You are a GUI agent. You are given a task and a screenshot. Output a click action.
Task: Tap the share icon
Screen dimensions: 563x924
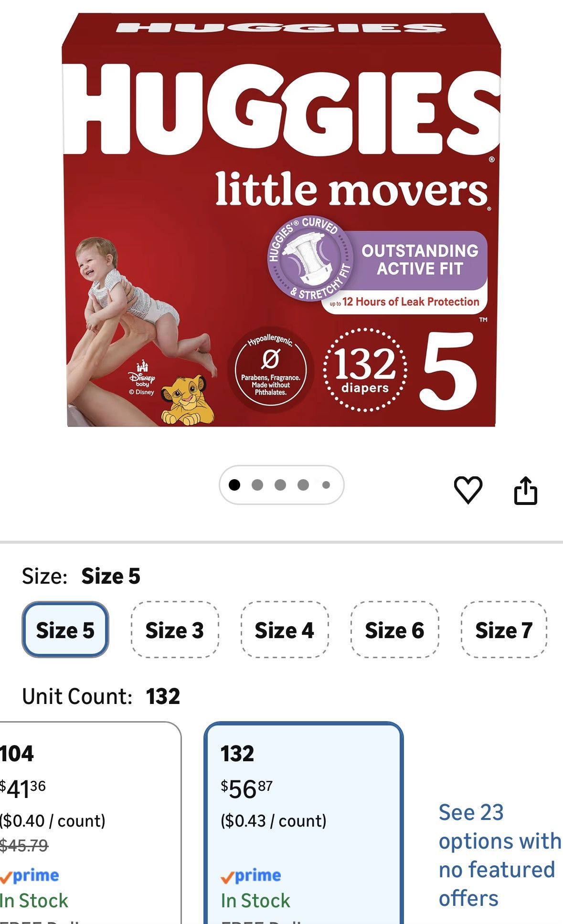[525, 490]
